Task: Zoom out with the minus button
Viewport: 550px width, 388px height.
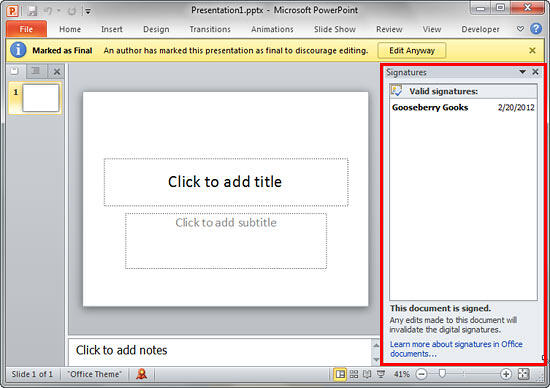Action: pos(421,374)
